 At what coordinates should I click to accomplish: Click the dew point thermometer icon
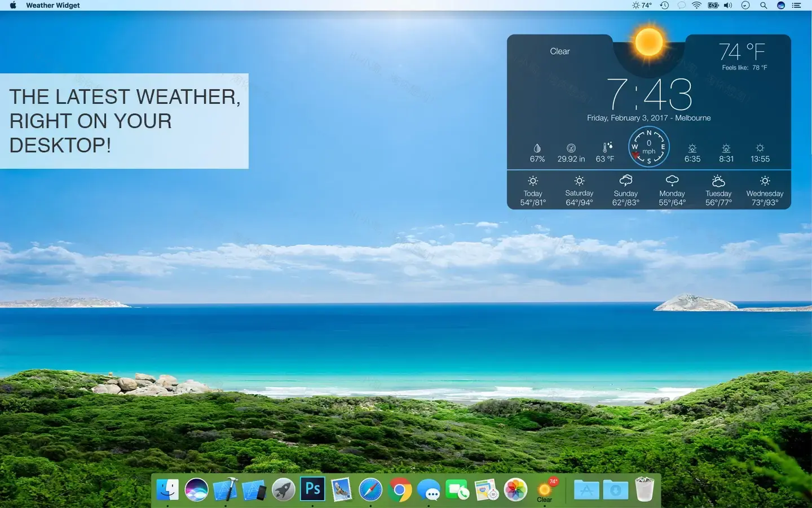coord(605,147)
